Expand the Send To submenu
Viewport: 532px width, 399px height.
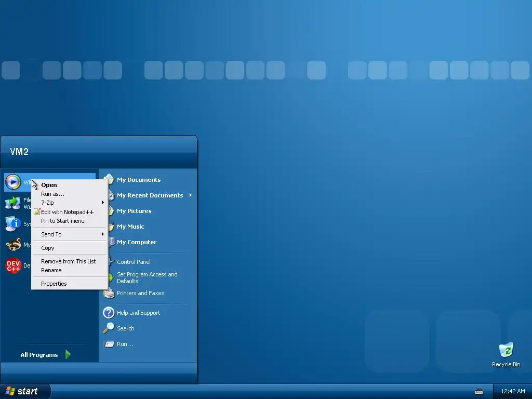coord(70,234)
